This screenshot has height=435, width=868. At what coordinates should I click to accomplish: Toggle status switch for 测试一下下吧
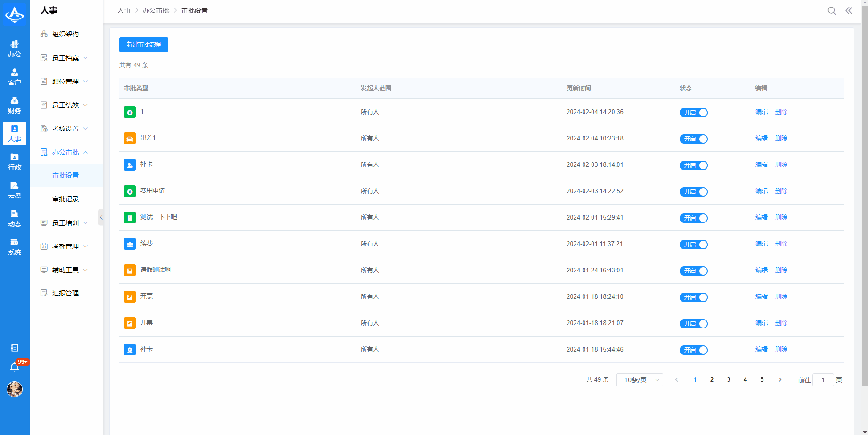tap(693, 218)
